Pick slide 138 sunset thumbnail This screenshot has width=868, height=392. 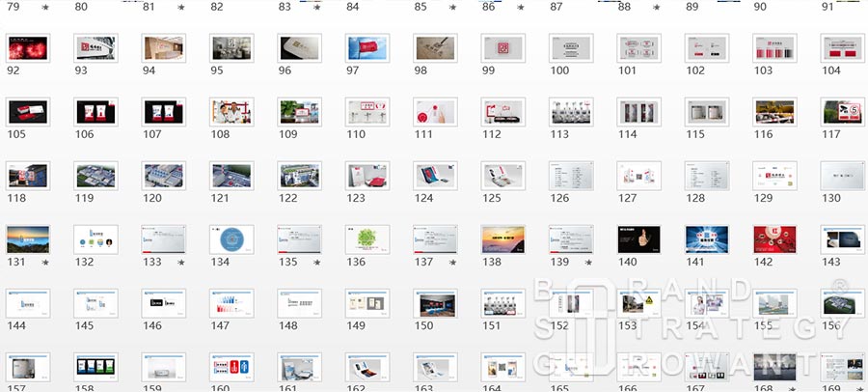coord(502,238)
